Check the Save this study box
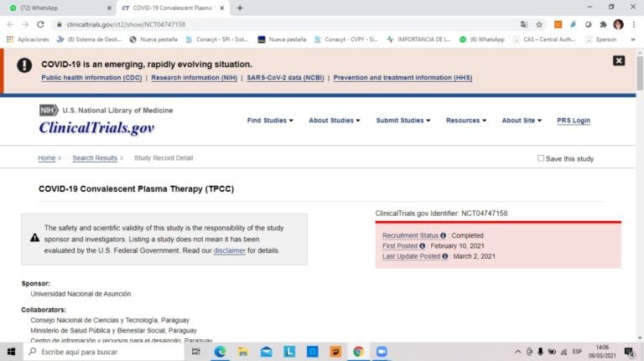644x361 pixels. (x=541, y=158)
